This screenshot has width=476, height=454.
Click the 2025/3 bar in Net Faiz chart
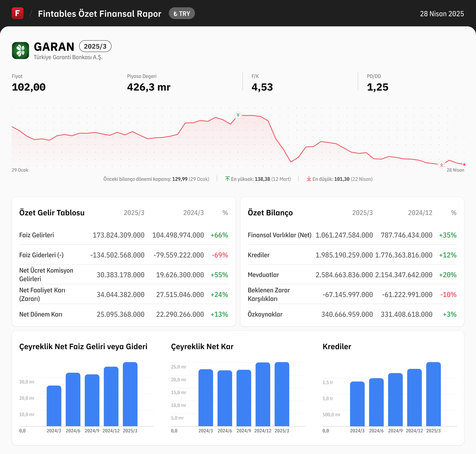(x=130, y=394)
